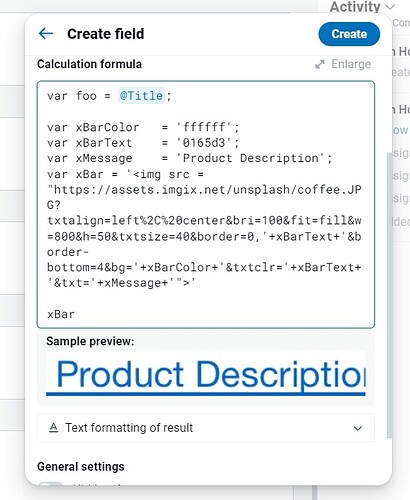Click the Calculation formula label

(89, 64)
